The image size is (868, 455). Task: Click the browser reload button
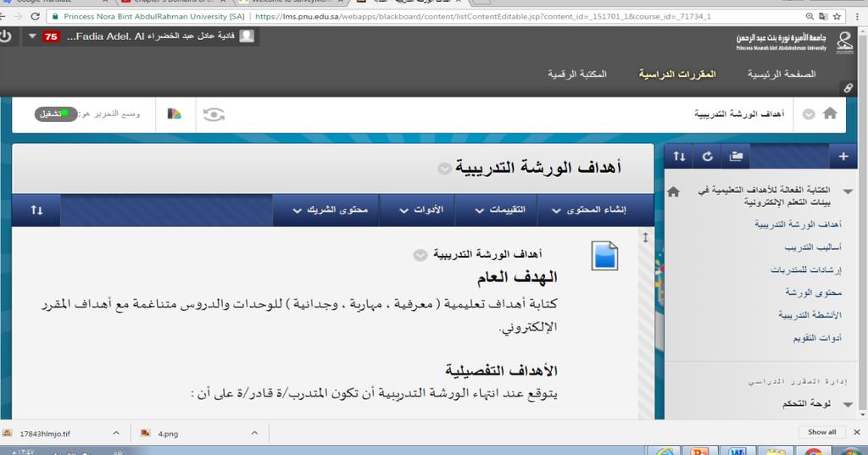pyautogui.click(x=35, y=17)
